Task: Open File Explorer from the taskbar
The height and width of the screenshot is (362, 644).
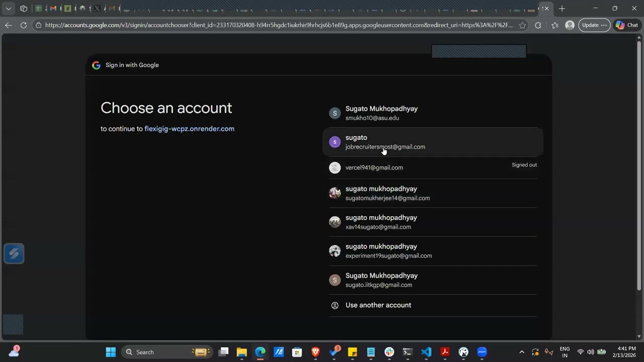Action: click(x=242, y=352)
